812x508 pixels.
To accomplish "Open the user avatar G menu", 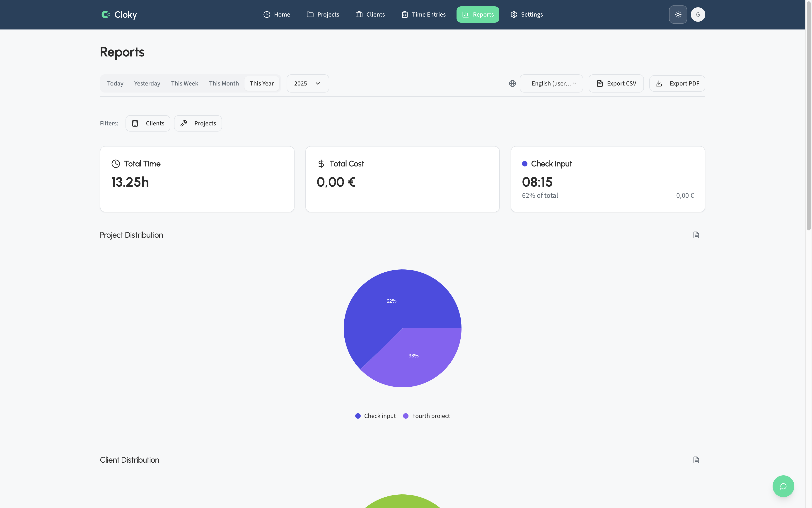I will pos(698,15).
